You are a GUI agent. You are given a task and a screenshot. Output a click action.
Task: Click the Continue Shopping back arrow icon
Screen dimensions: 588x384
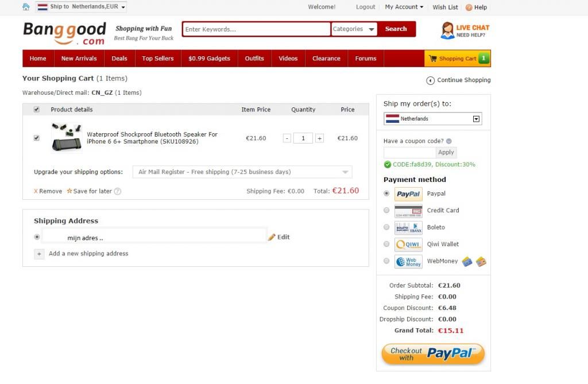point(430,80)
